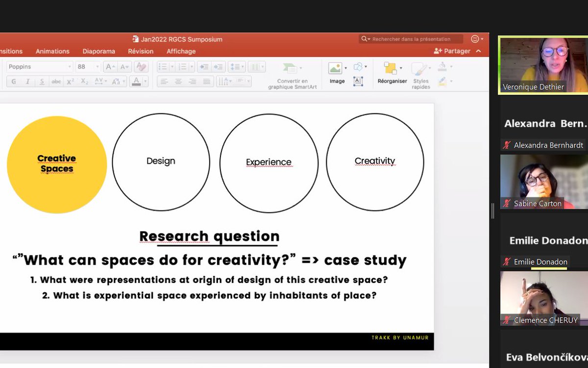The image size is (588, 368).
Task: Open the Réorganiser menu
Action: 392,73
